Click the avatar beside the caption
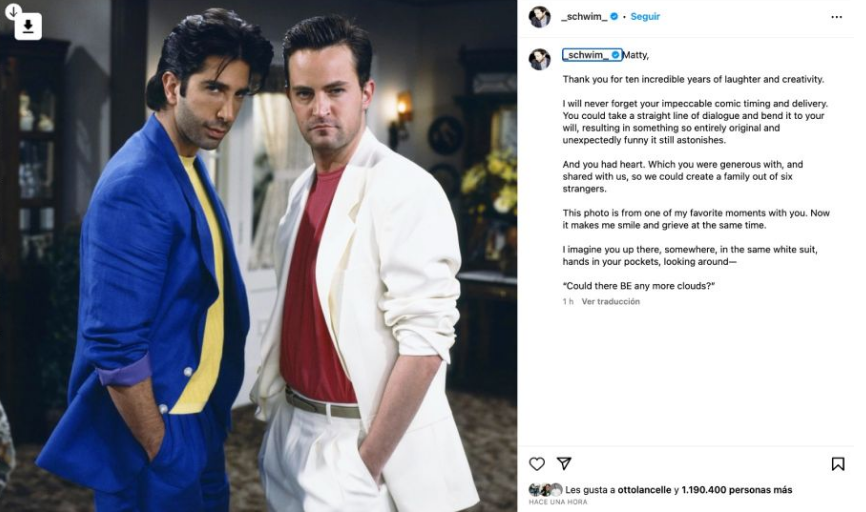Image resolution: width=866 pixels, height=512 pixels. click(540, 59)
